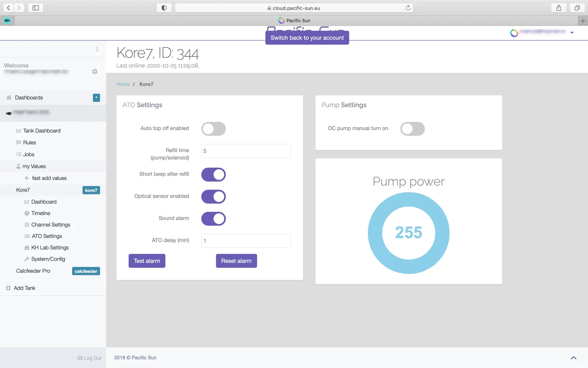Image resolution: width=588 pixels, height=368 pixels.
Task: Open the user account dropdown arrow
Action: point(572,33)
